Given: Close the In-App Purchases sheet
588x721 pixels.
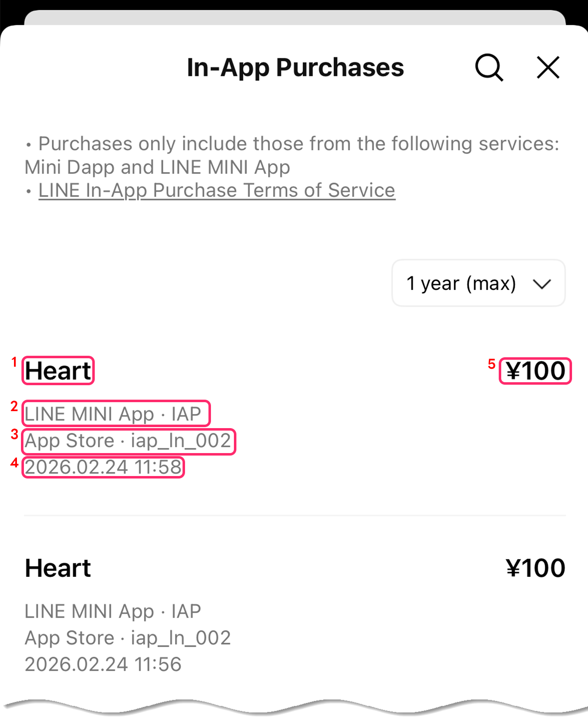Looking at the screenshot, I should pyautogui.click(x=548, y=67).
